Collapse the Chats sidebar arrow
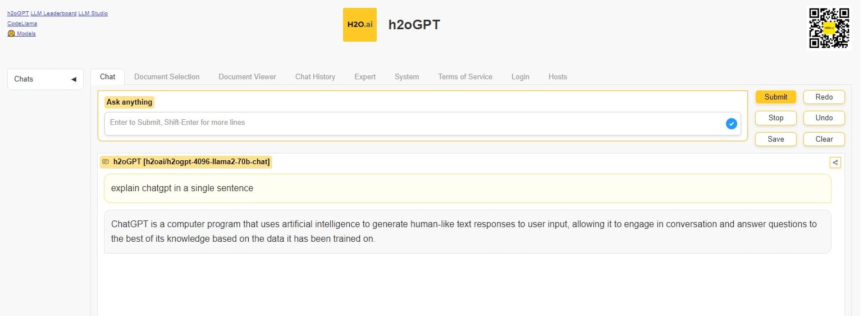The height and width of the screenshot is (316, 868). pyautogui.click(x=74, y=79)
